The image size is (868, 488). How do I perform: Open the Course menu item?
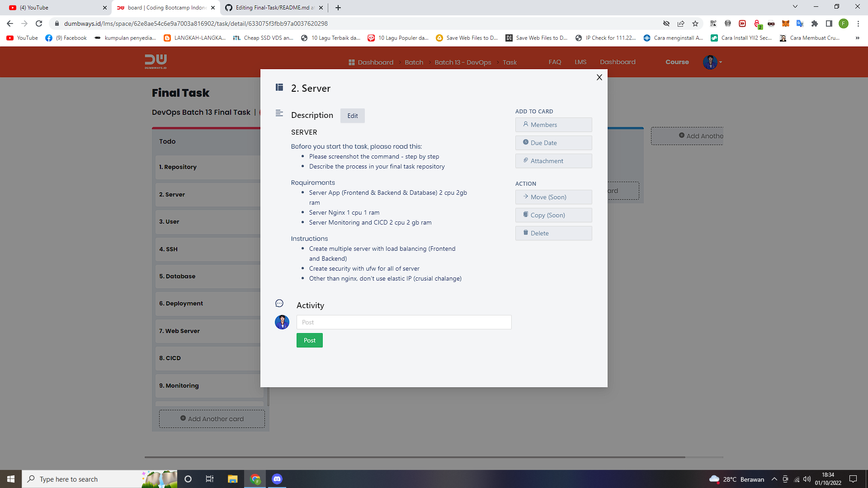coord(677,62)
